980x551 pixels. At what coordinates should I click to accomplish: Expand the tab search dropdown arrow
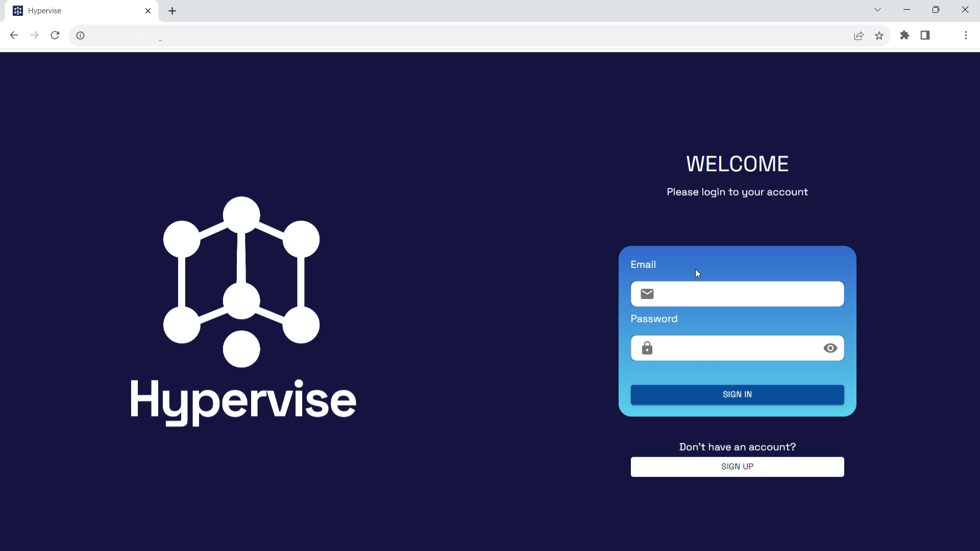[877, 10]
